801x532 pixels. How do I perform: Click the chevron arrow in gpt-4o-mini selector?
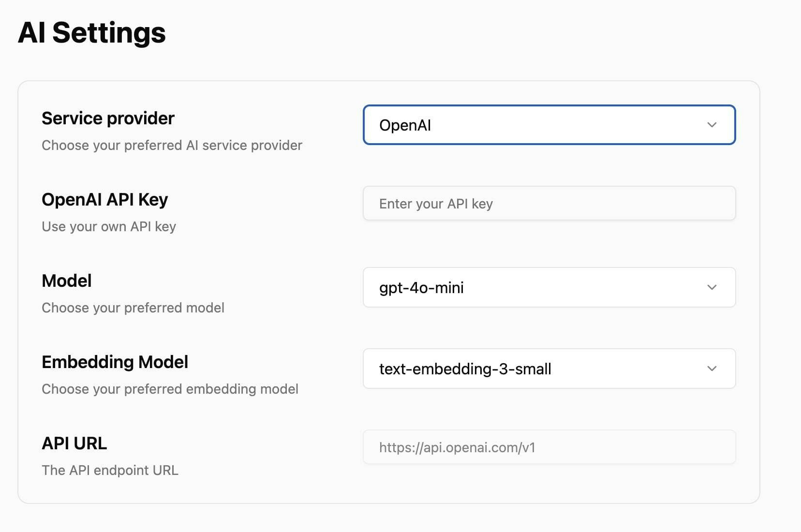[x=712, y=287]
